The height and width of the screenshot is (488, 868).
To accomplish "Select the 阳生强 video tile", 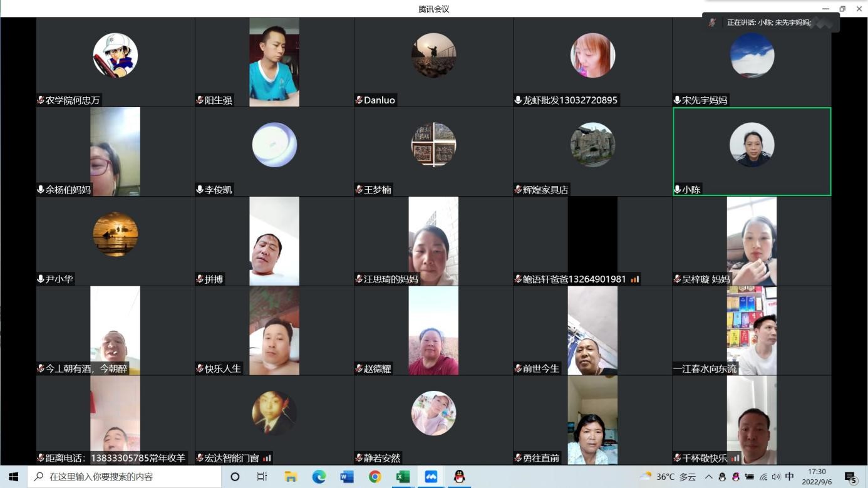I will pyautogui.click(x=274, y=61).
